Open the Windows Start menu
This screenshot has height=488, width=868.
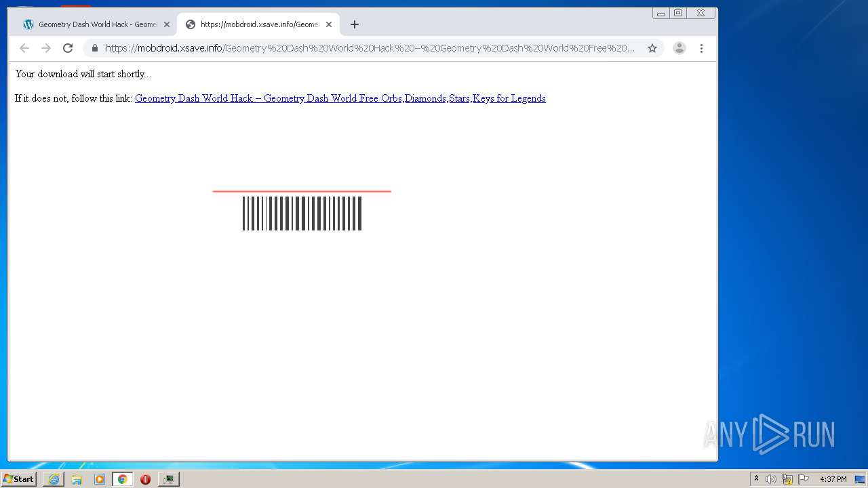pyautogui.click(x=18, y=479)
